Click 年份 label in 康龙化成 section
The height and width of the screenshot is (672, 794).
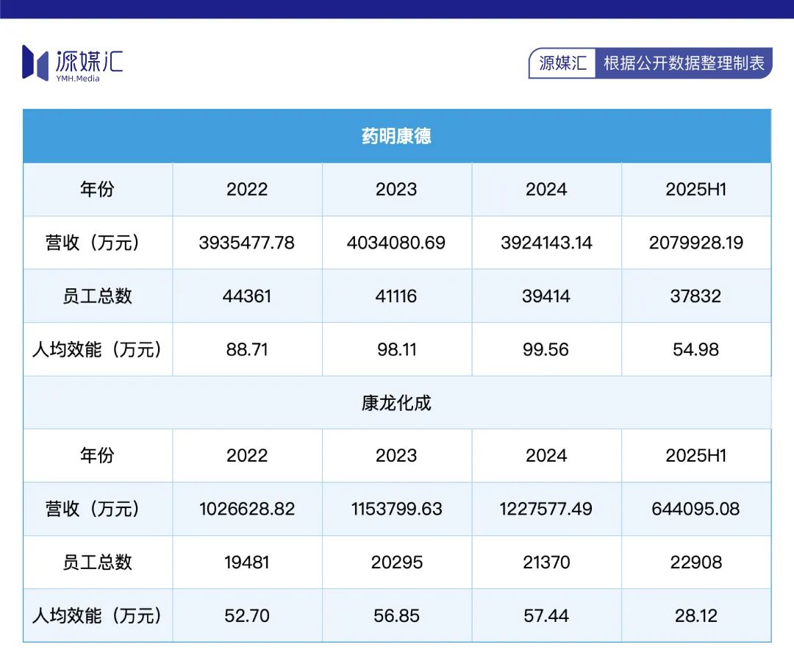(x=97, y=455)
